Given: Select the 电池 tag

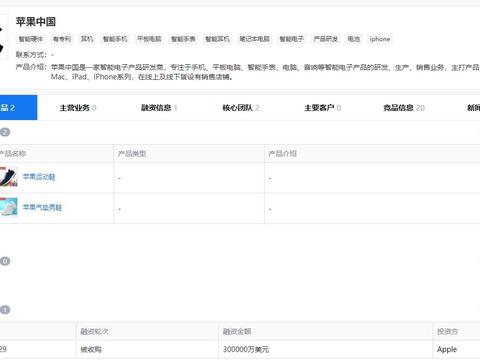Looking at the screenshot, I should (354, 39).
